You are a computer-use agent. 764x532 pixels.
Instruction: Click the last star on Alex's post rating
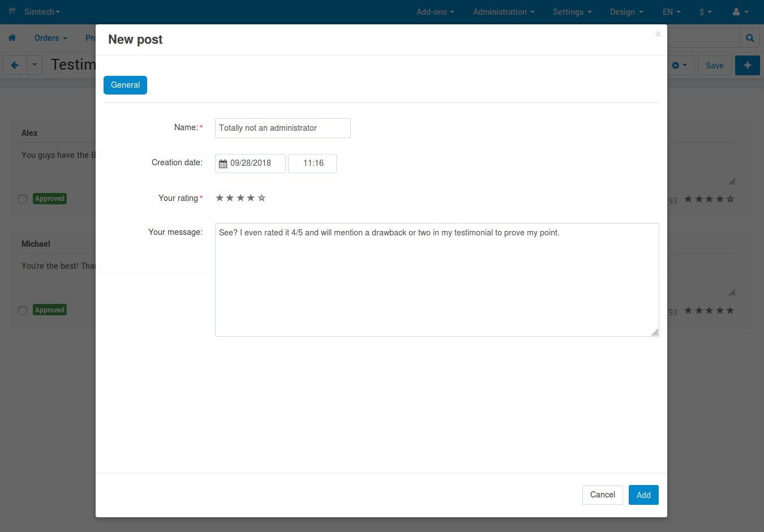730,199
